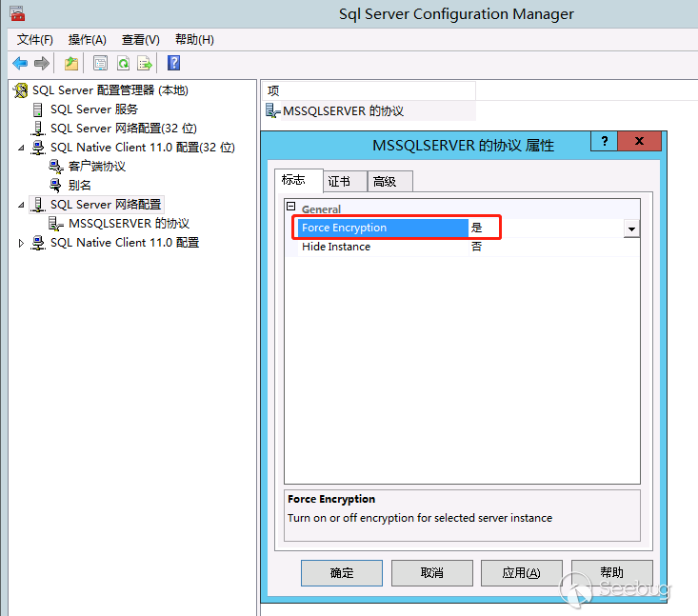Viewport: 698px width, 616px height.
Task: Select MSSQLSERVER 的协议 in the tree
Action: (129, 224)
